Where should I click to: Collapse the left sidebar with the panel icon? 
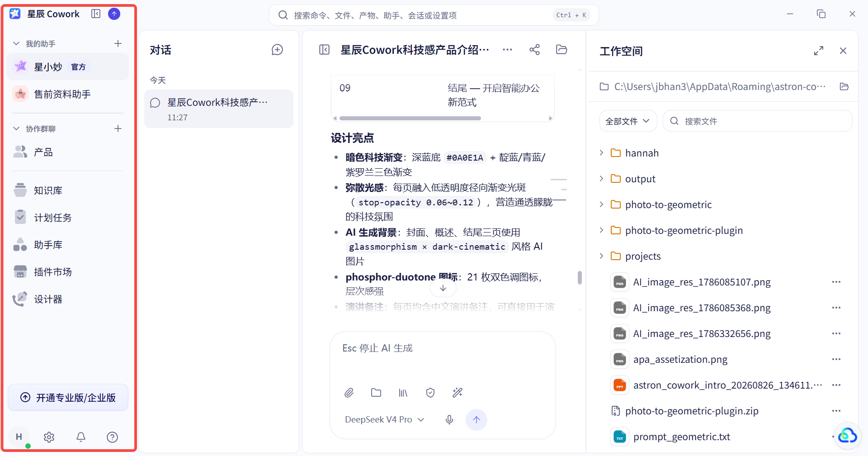pos(96,14)
